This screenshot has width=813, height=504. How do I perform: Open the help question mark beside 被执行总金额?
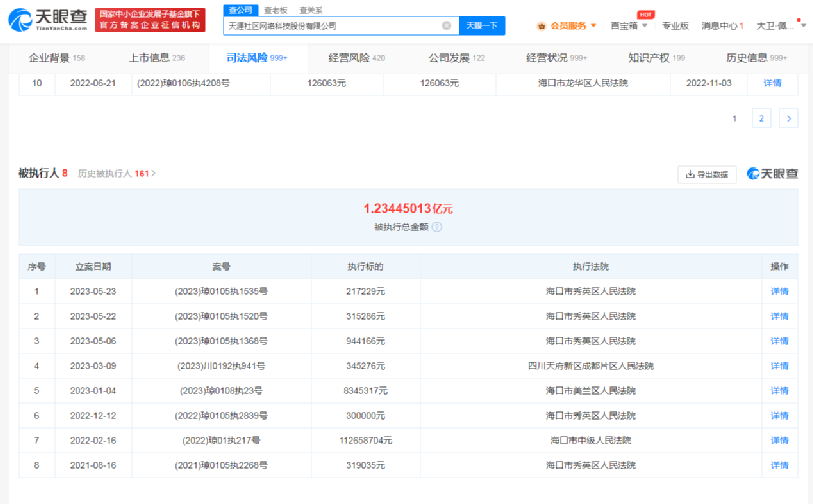[x=437, y=227]
